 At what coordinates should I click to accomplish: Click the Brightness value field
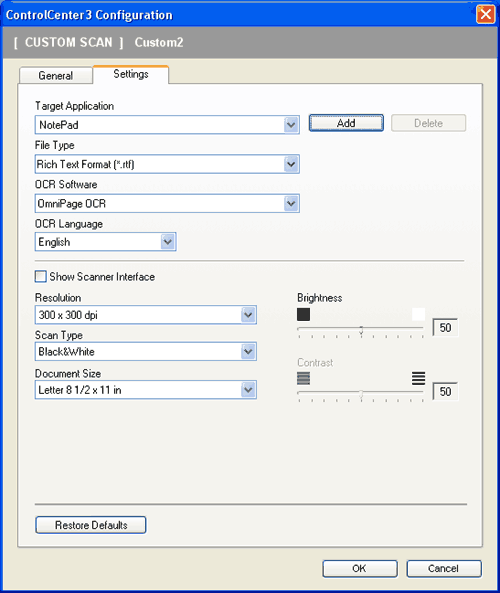point(445,328)
